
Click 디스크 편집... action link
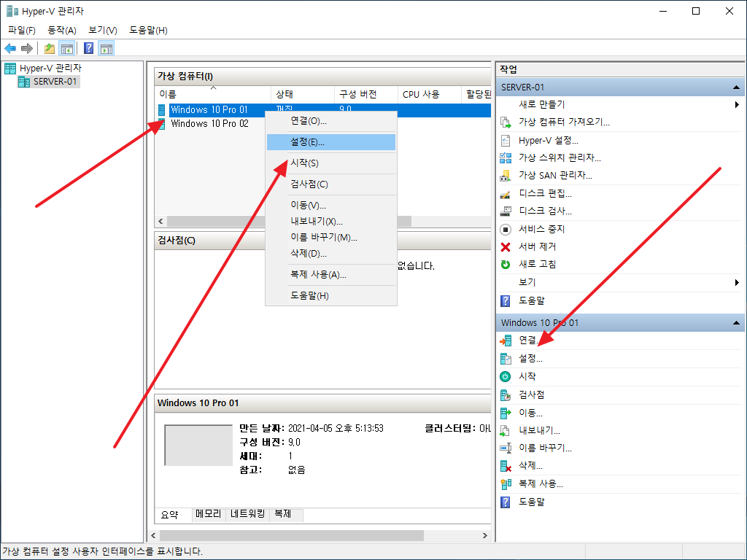[545, 194]
